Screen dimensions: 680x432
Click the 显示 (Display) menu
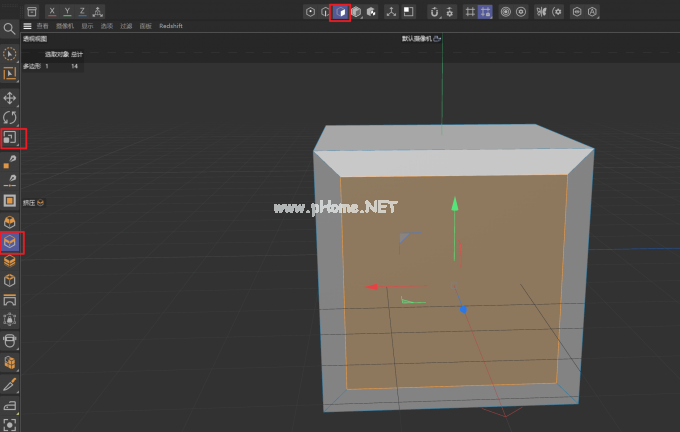click(86, 25)
